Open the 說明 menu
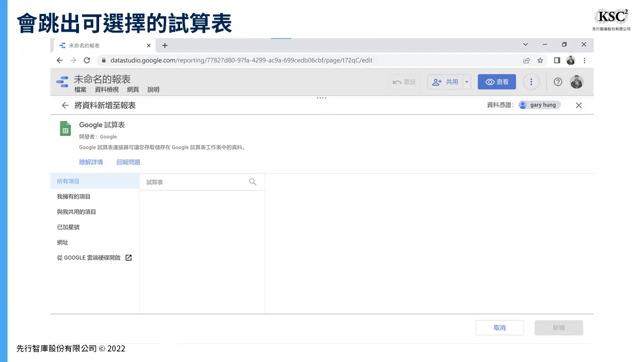Image resolution: width=644 pixels, height=362 pixels. tap(153, 89)
